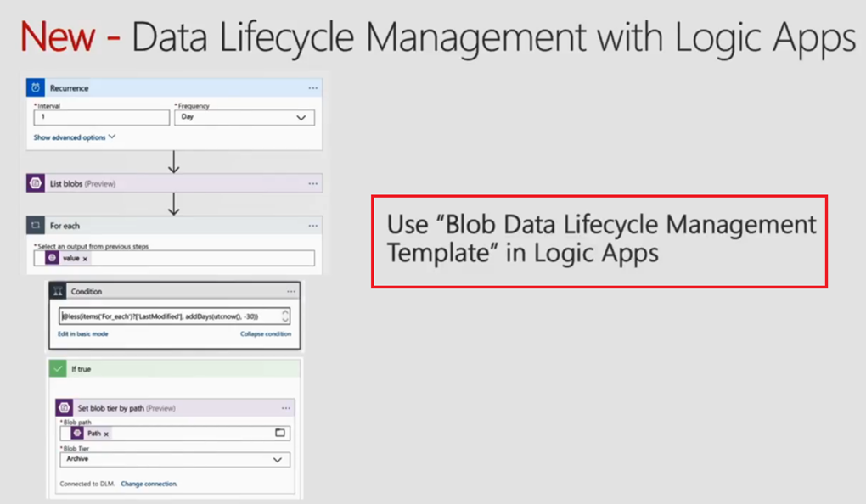Click the slide title text

[438, 37]
